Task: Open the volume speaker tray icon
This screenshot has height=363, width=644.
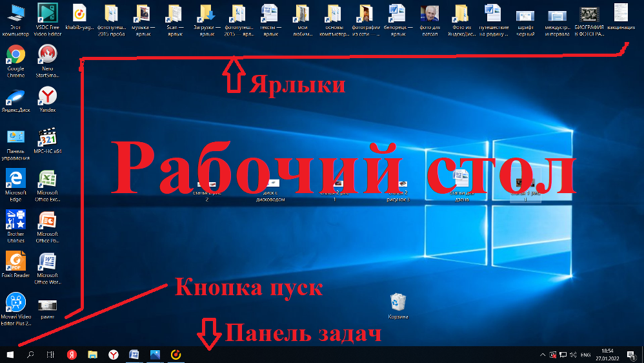Action: [573, 355]
